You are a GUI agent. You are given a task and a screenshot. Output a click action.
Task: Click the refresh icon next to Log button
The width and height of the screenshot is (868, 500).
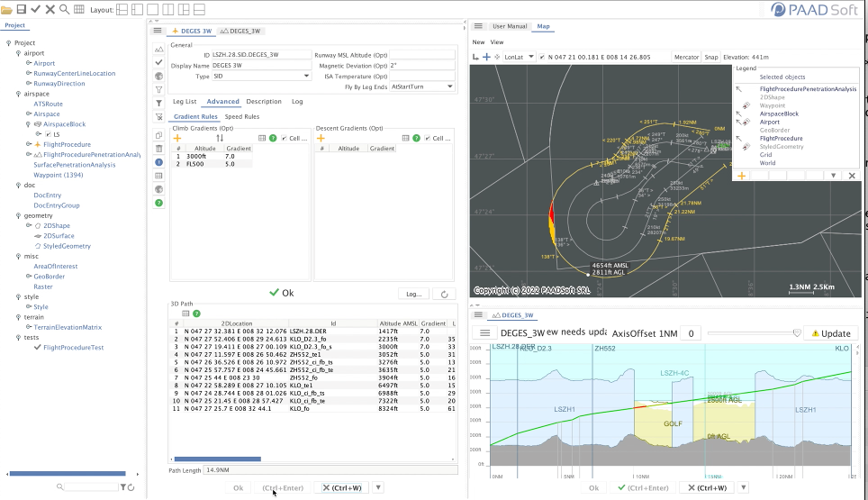pyautogui.click(x=444, y=294)
